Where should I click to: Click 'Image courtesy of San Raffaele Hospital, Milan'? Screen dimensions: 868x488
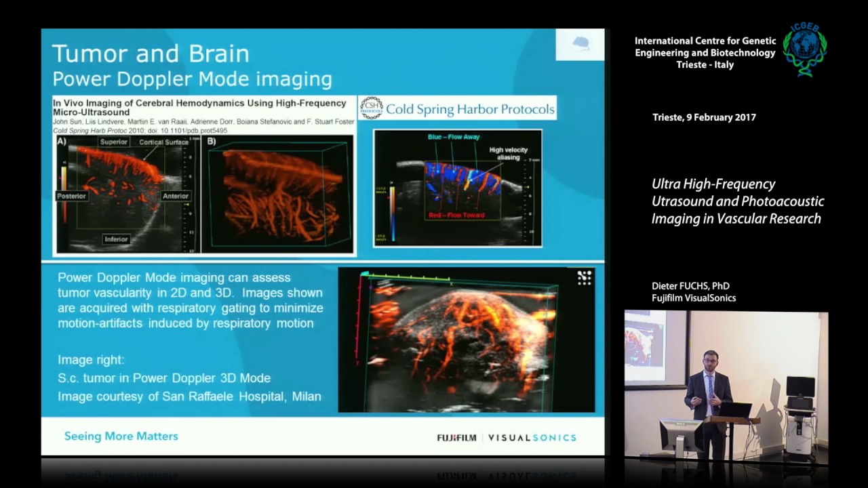(x=189, y=396)
